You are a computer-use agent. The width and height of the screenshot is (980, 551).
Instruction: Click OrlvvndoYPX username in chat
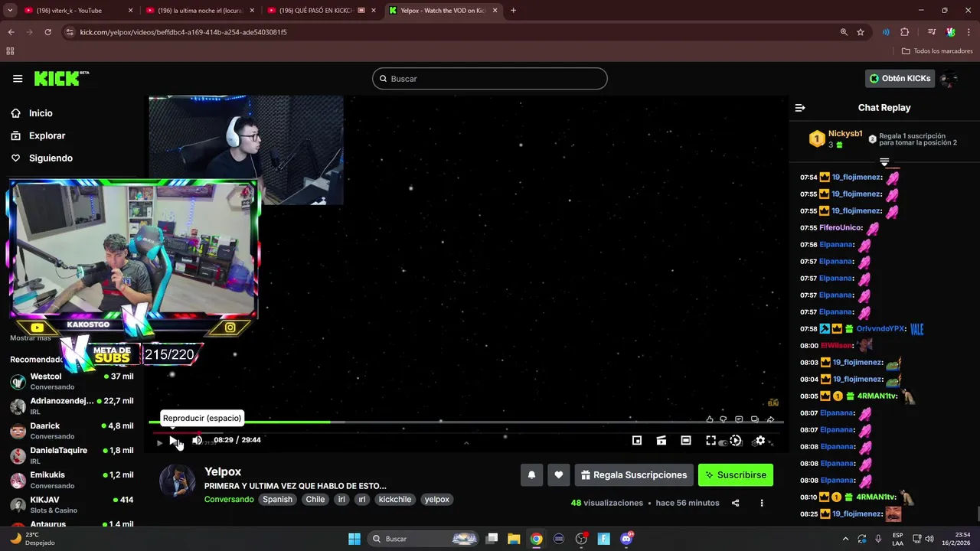[x=880, y=329]
